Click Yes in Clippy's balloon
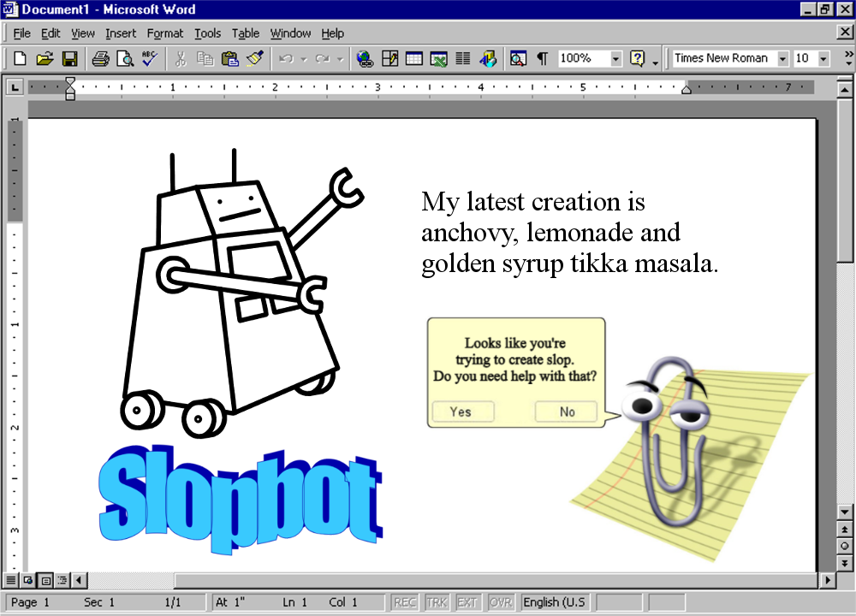Viewport: 856px width, 616px height. click(462, 412)
